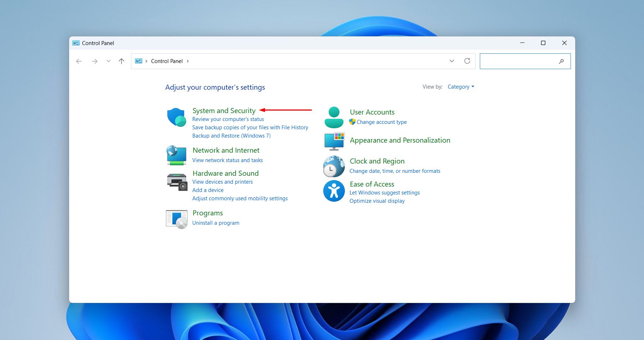The height and width of the screenshot is (340, 644).
Task: Open the View by Category dropdown
Action: point(461,87)
